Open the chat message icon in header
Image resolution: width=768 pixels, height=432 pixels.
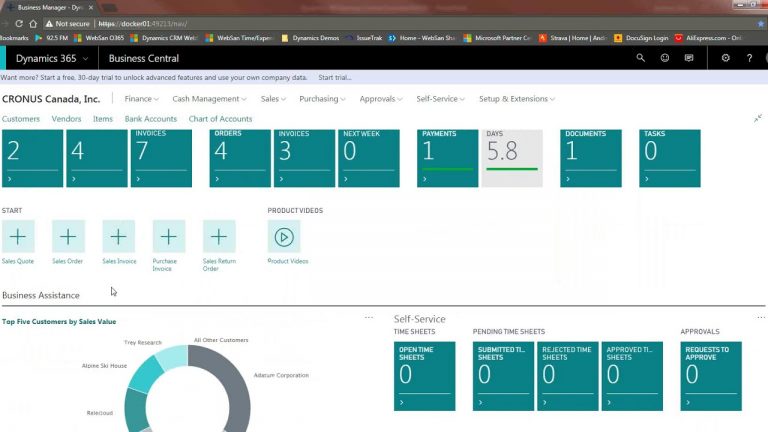(x=689, y=58)
